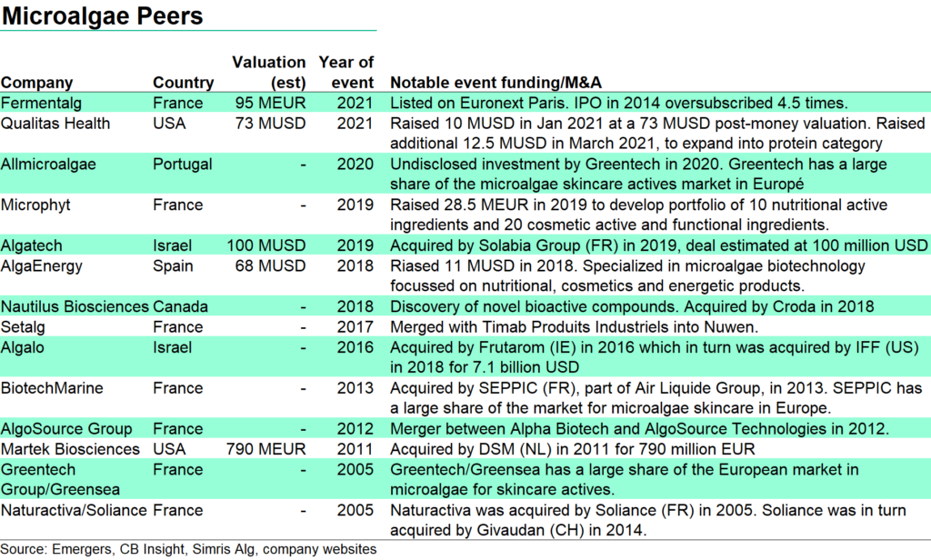Select USA in the Qualitas Health row
Screen dimensions: 931x560
click(x=169, y=124)
